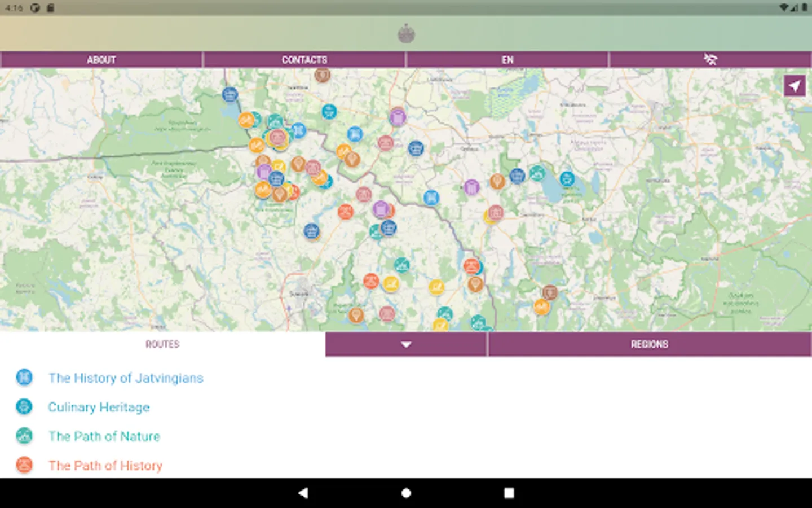Select dark-blue pot marker right of pink marker
The image size is (812, 508).
pos(416,148)
